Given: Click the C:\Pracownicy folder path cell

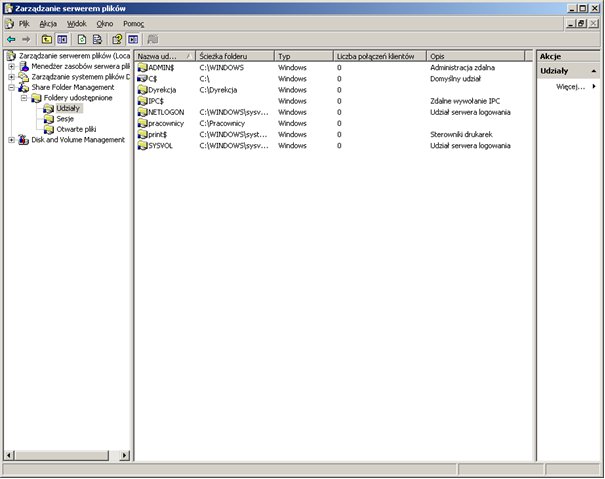Looking at the screenshot, I should [222, 124].
